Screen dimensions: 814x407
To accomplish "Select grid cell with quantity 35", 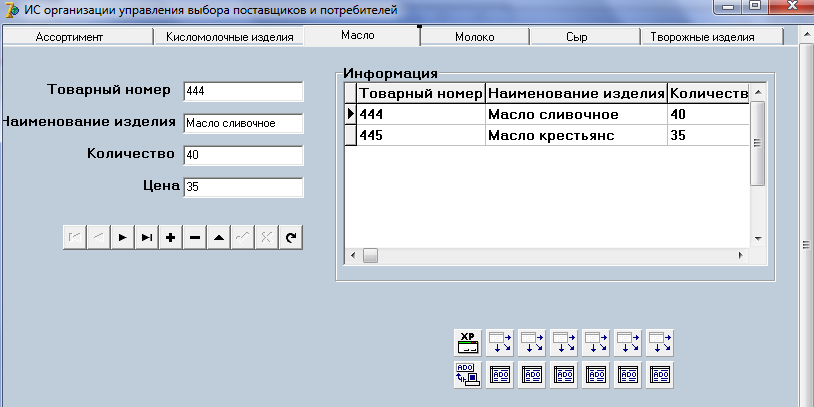I will (709, 135).
